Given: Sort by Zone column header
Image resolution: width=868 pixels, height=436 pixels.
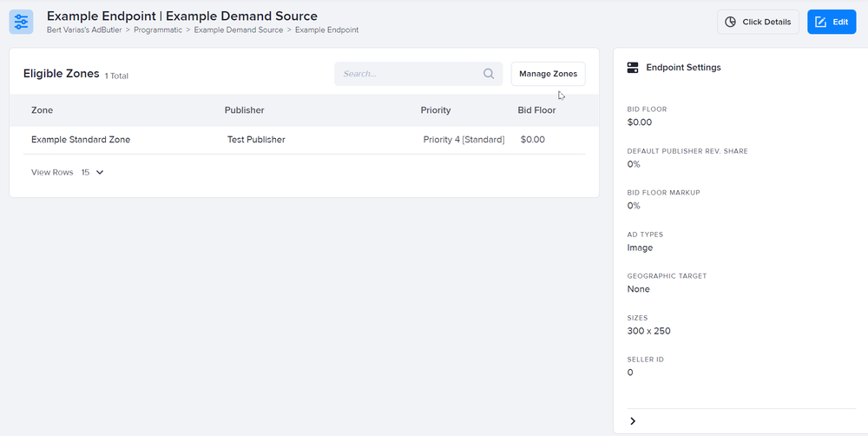Looking at the screenshot, I should tap(42, 110).
